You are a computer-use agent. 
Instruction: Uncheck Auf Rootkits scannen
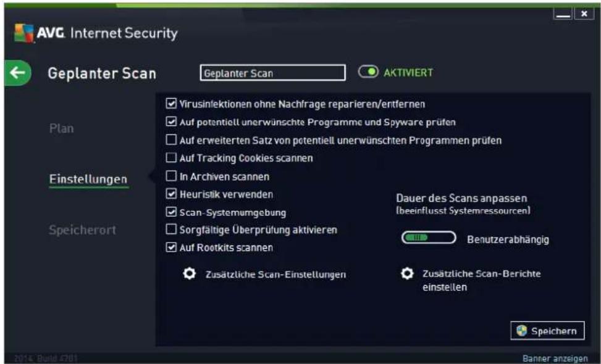tap(171, 247)
